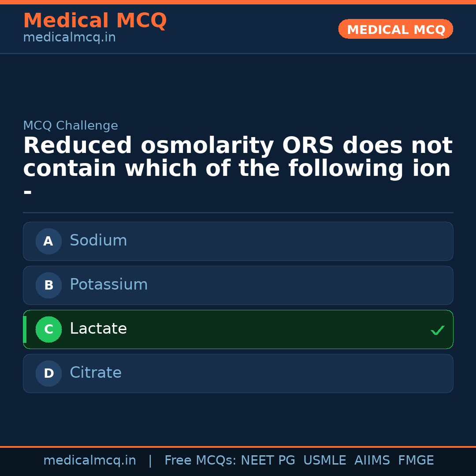The height and width of the screenshot is (476, 476).
Task: Select the Potassium answer option
Action: click(x=238, y=285)
